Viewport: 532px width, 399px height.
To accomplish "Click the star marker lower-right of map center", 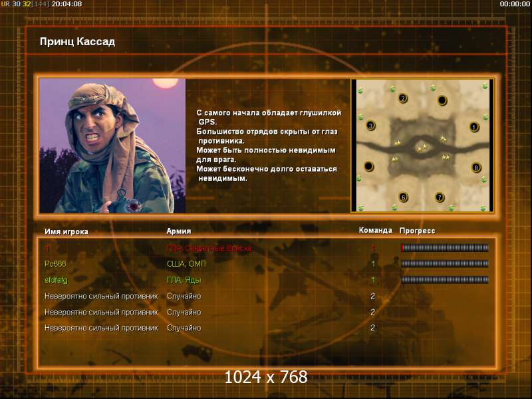I will click(x=446, y=157).
